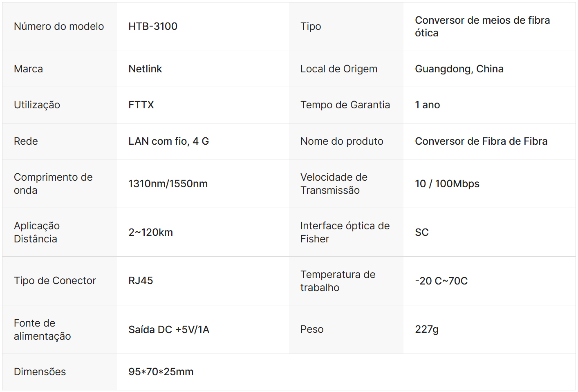578x392 pixels.
Task: Click the "1 ano" warranty value
Action: point(427,105)
